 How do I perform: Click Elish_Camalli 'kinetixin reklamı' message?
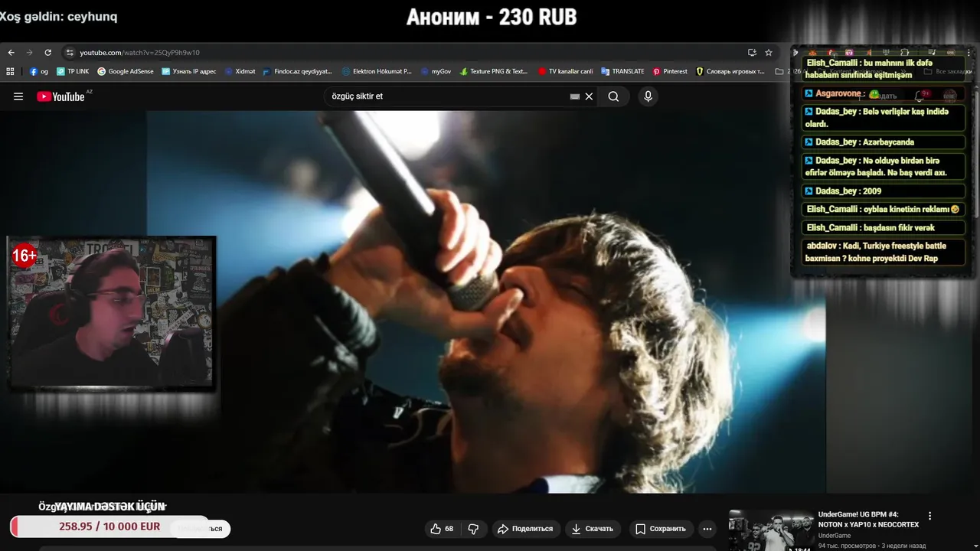coord(884,210)
